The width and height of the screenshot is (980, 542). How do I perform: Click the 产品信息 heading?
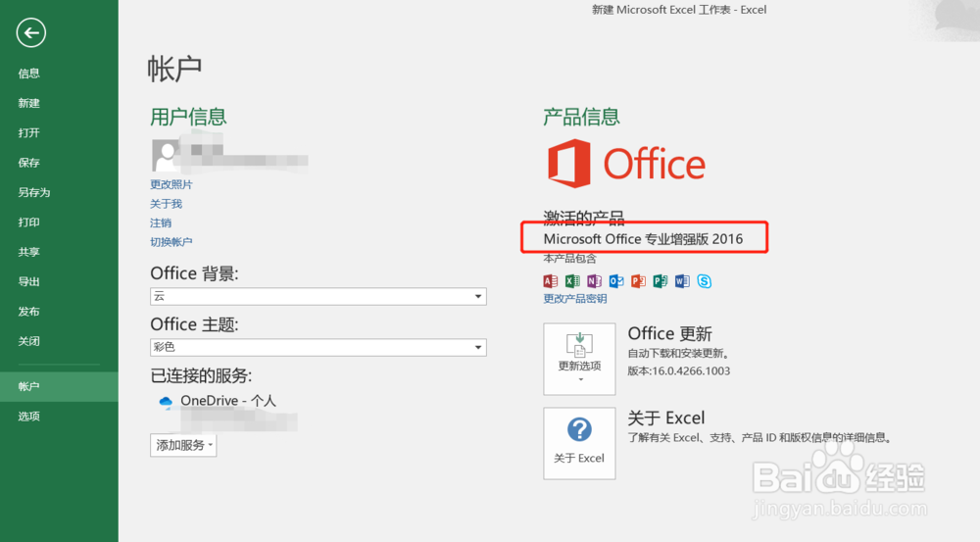click(x=581, y=117)
